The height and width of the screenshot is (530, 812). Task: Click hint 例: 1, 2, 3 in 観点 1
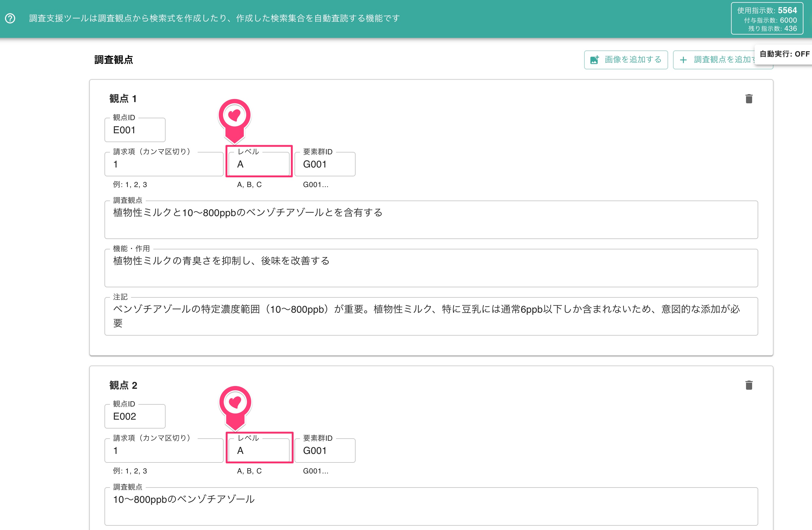(130, 185)
